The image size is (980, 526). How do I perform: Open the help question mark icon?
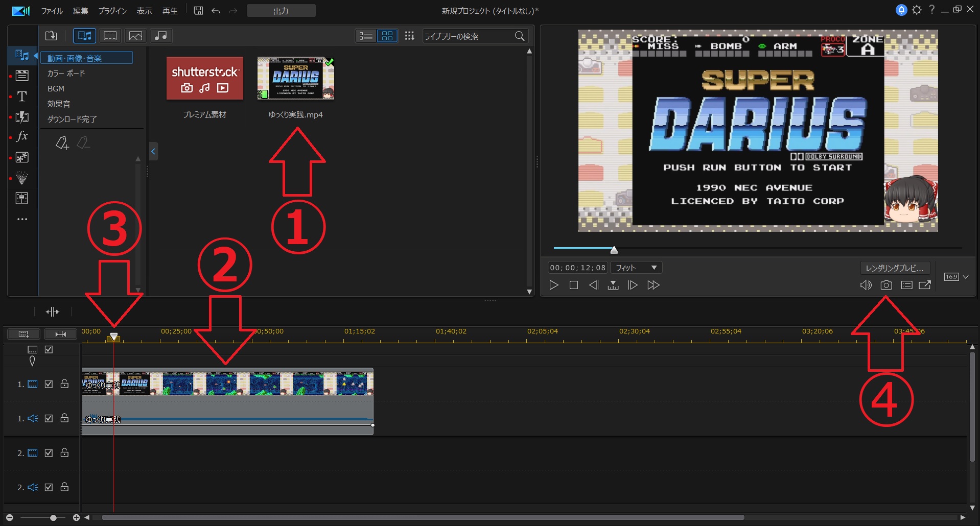932,10
